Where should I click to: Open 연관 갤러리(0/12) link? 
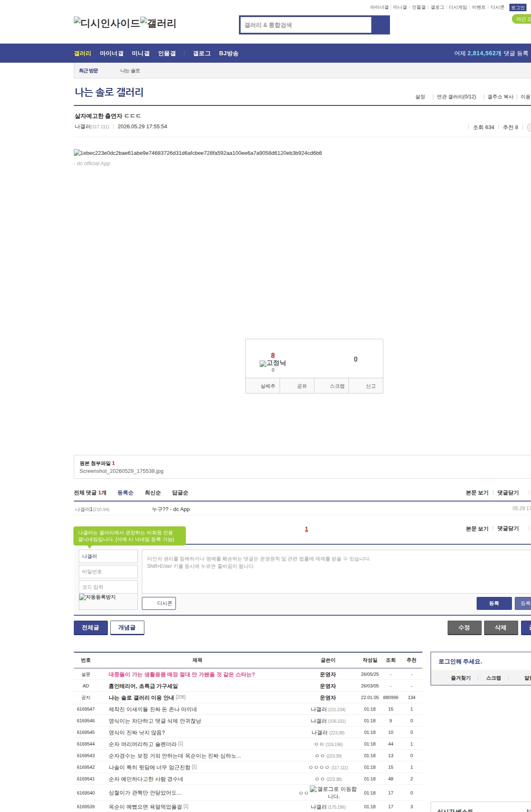coord(456,97)
